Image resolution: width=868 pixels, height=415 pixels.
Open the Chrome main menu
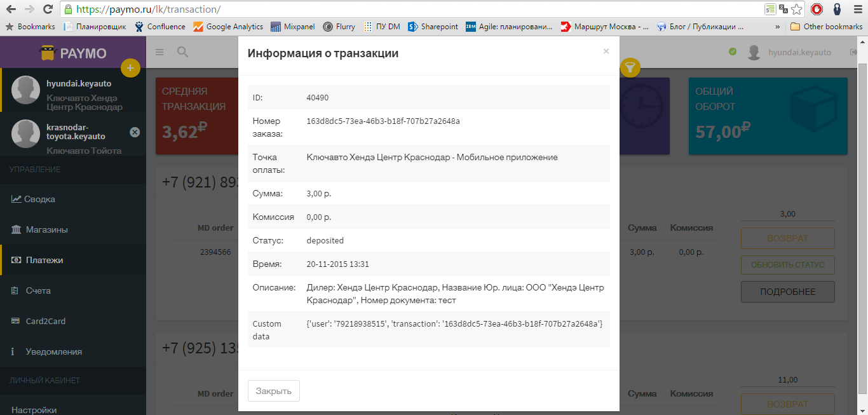pos(857,10)
